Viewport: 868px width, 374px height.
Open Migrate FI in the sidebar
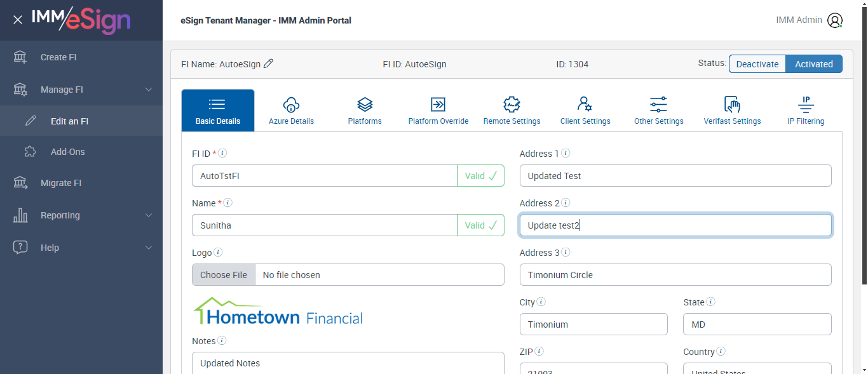point(81,183)
